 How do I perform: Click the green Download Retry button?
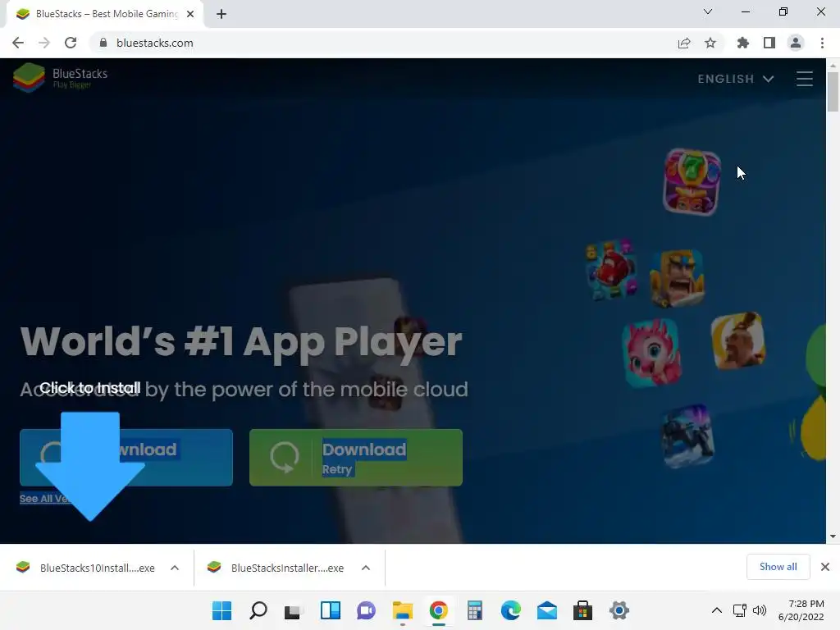click(x=356, y=458)
